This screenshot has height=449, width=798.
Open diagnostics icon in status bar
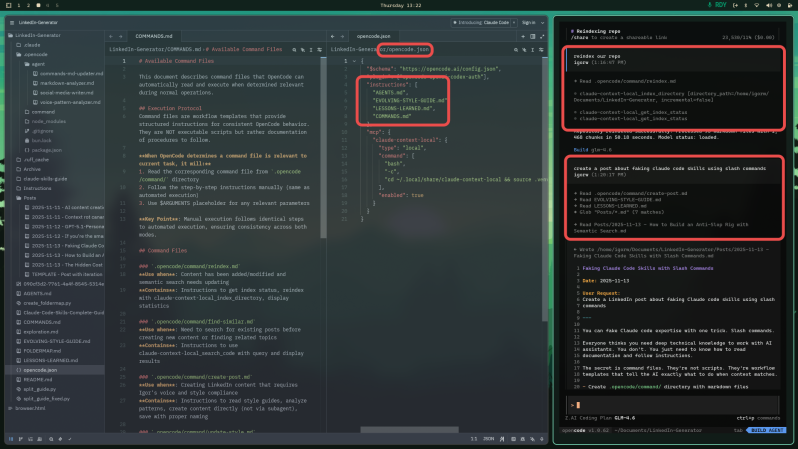coord(61,439)
